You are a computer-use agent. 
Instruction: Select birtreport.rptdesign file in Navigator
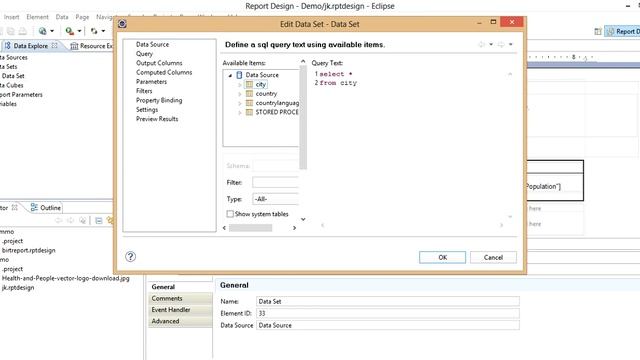coord(29,250)
